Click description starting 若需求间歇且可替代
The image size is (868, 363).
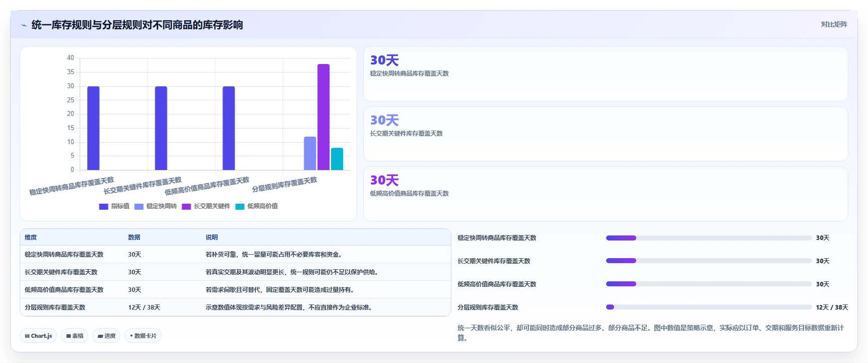click(281, 290)
